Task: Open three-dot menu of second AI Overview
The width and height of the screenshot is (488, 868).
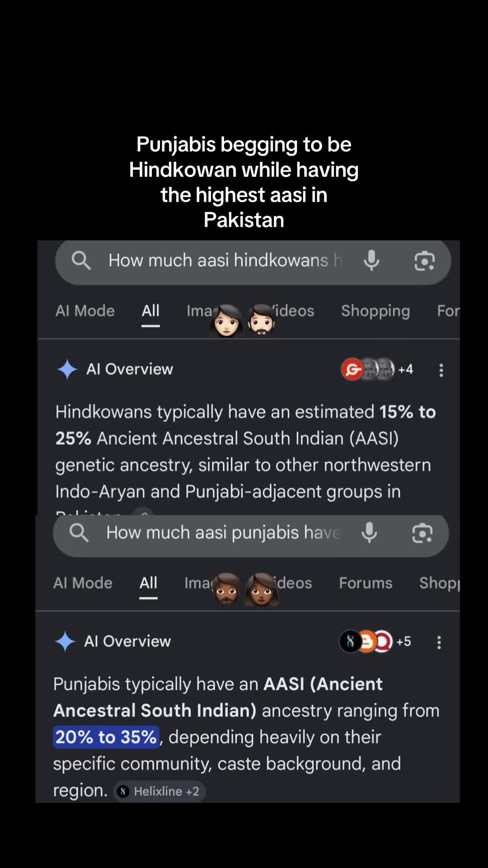Action: coord(439,642)
